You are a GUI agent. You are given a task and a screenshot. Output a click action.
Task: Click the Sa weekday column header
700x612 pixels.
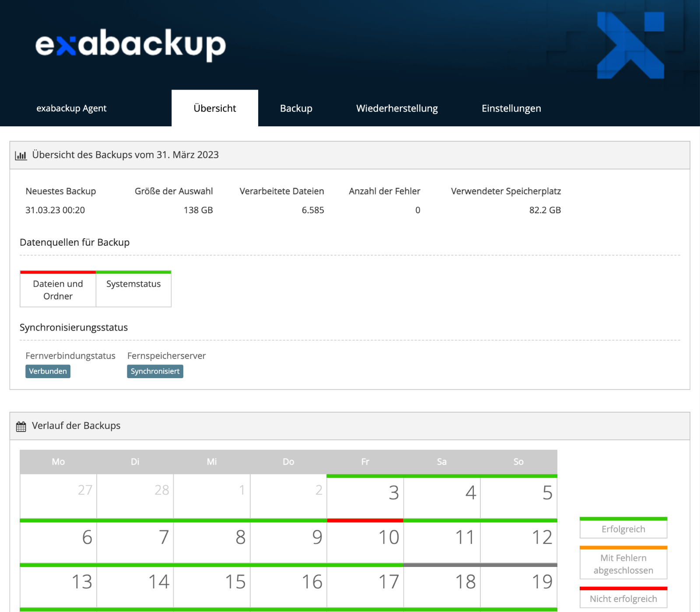[442, 462]
